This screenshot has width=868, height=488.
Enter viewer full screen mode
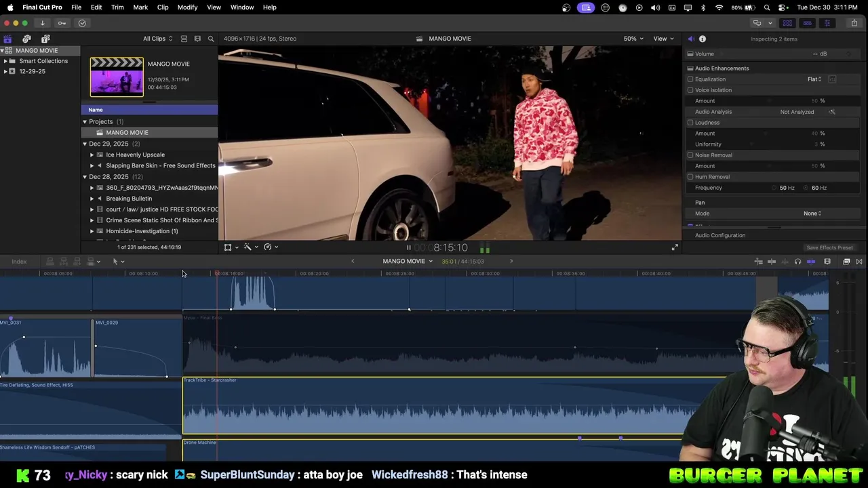click(x=675, y=248)
